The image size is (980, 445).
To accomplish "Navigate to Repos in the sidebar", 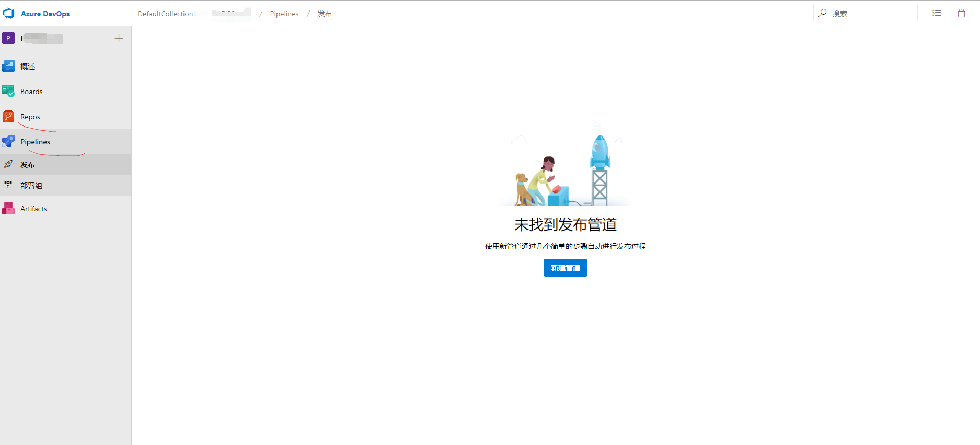I will click(30, 117).
